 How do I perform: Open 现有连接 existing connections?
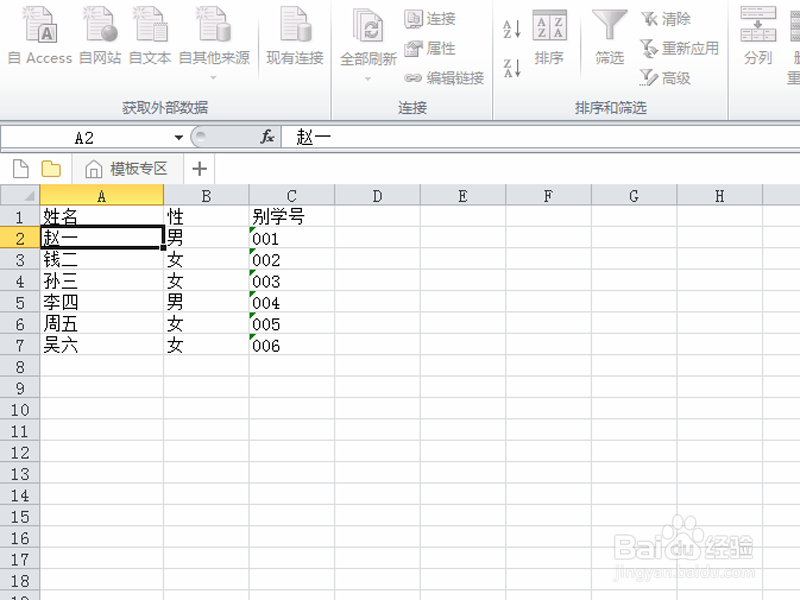[295, 36]
